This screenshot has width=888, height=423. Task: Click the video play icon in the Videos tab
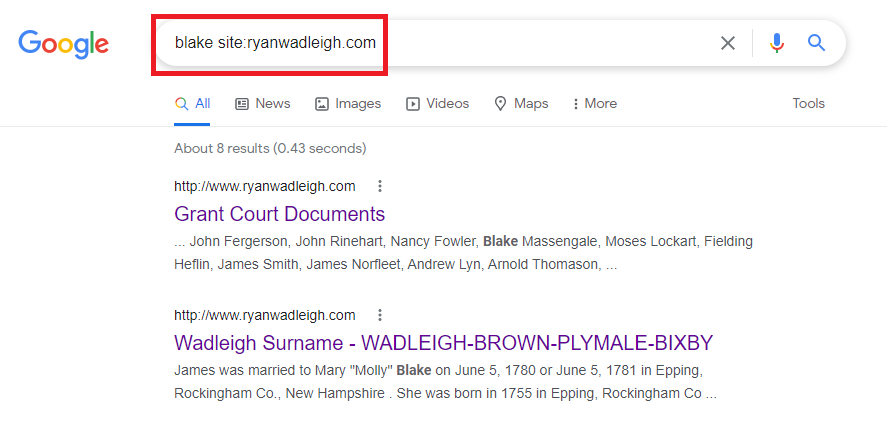[x=413, y=104]
